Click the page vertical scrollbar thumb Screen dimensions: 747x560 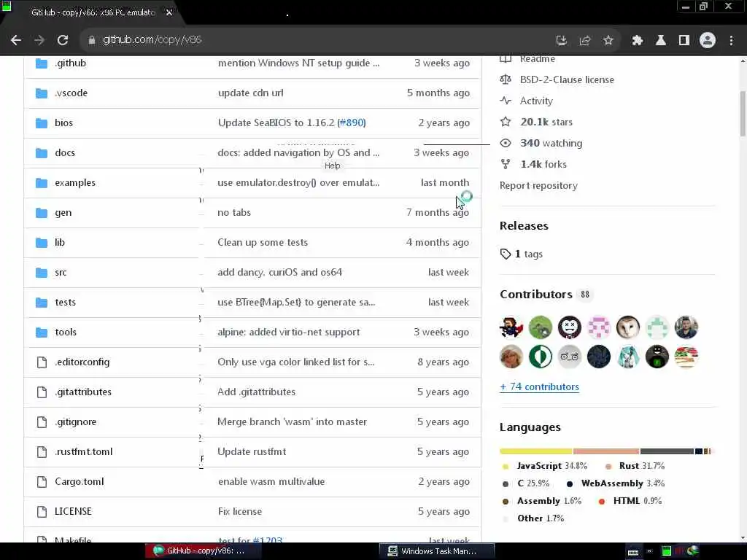(742, 113)
